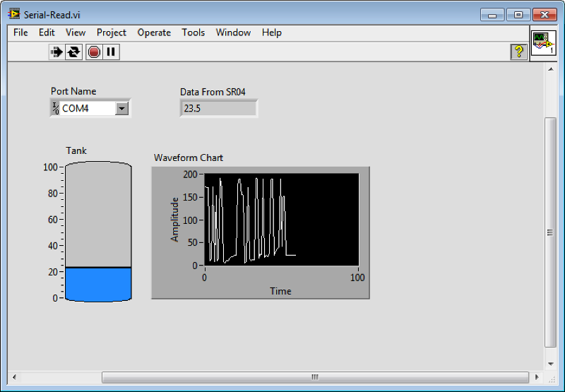Click the horizontal scrollbar thumb
This screenshot has height=392, width=565.
click(315, 377)
